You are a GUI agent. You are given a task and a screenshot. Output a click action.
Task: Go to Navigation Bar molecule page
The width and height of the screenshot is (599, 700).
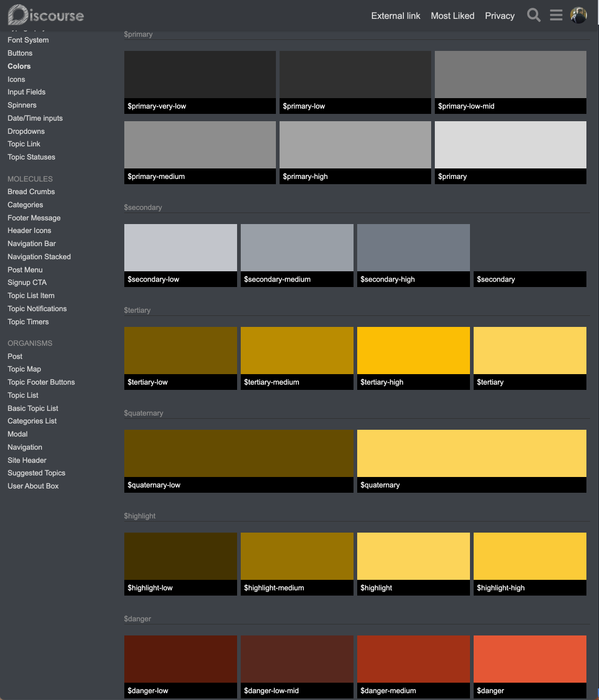[31, 243]
